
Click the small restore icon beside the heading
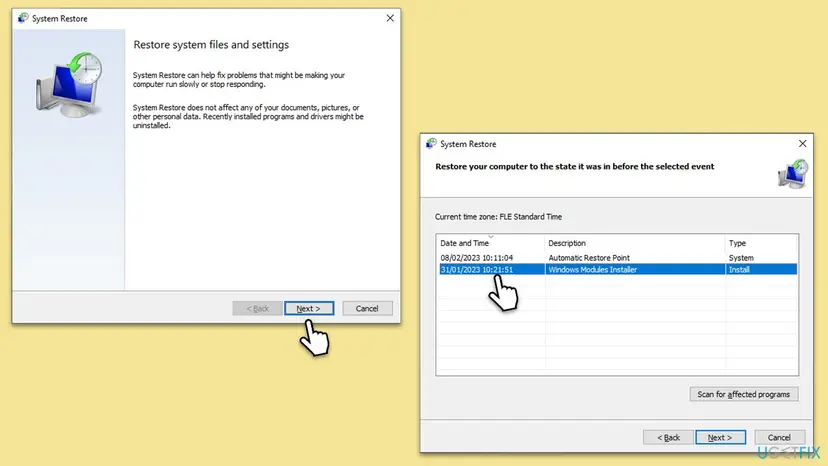[x=793, y=174]
